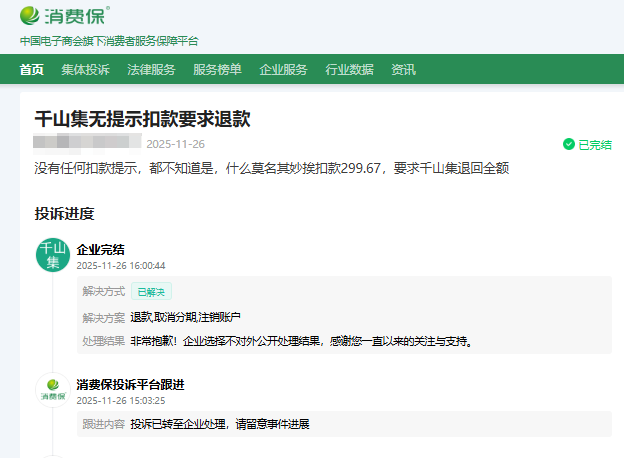Click the 2025-11-26 15:03:25 timestamp

(x=121, y=400)
